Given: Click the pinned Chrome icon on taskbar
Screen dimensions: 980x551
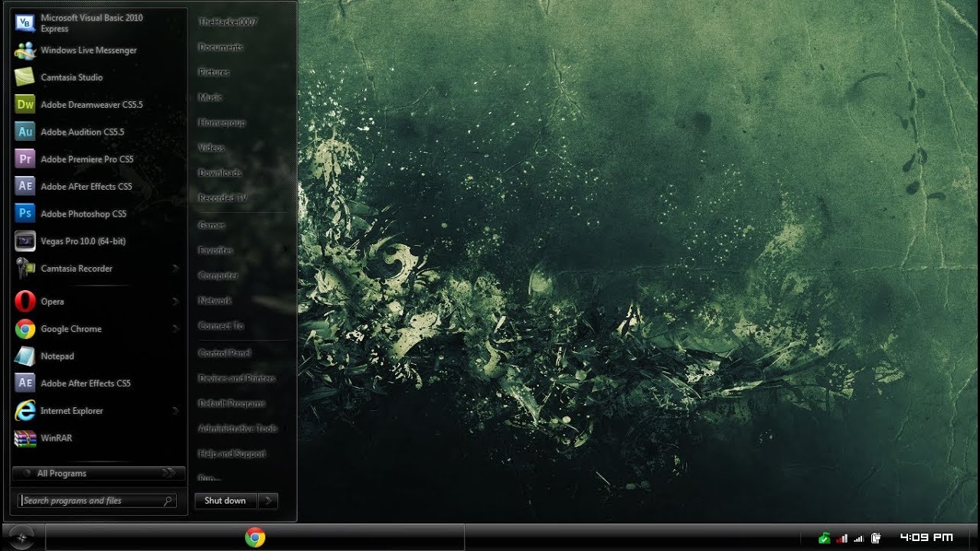Looking at the screenshot, I should (x=255, y=538).
